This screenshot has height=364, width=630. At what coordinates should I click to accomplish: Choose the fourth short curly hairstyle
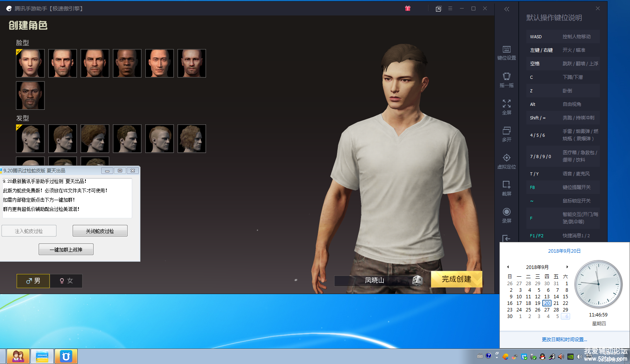pyautogui.click(x=127, y=139)
